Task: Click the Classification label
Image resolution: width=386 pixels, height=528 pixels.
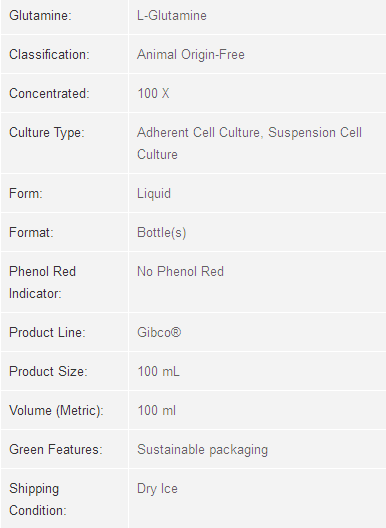Action: pos(49,55)
